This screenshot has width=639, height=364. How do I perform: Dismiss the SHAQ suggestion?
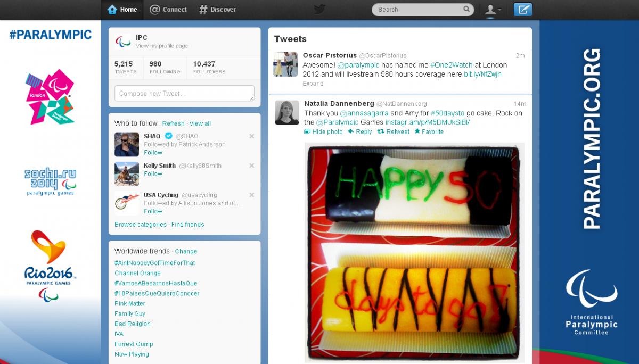pos(252,136)
